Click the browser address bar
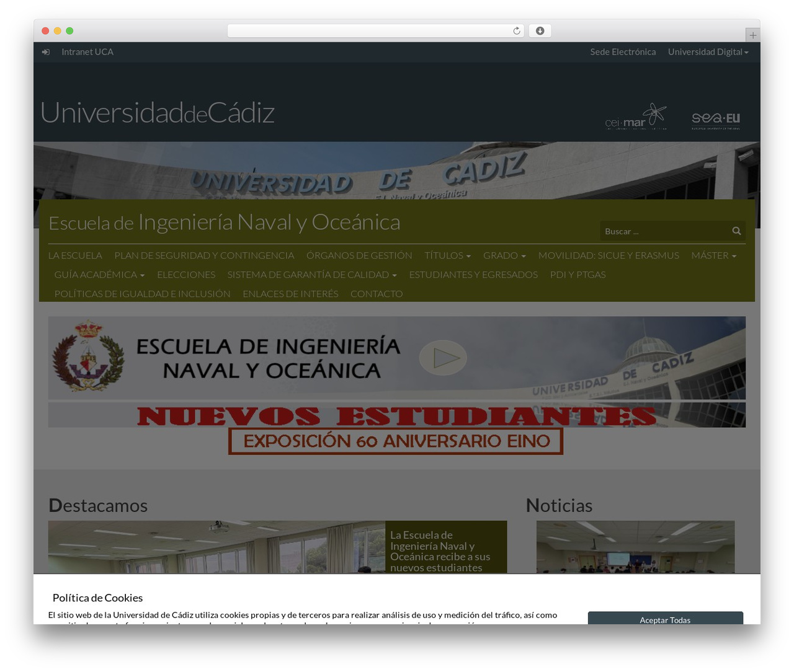Image resolution: width=794 pixels, height=672 pixels. pos(376,31)
